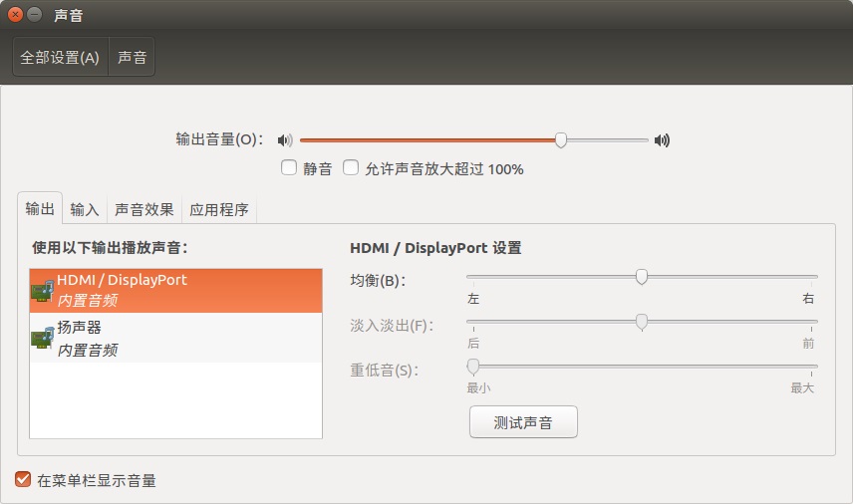
Task: Click the 扬声器 sound card icon
Action: (x=42, y=338)
